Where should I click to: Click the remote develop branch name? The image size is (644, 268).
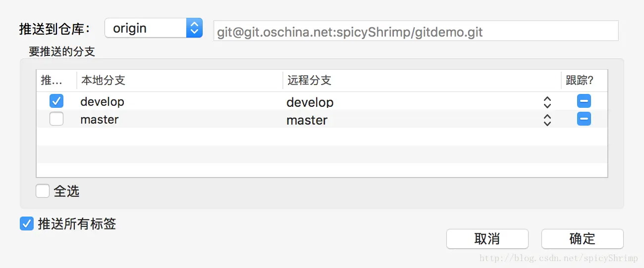coord(310,102)
